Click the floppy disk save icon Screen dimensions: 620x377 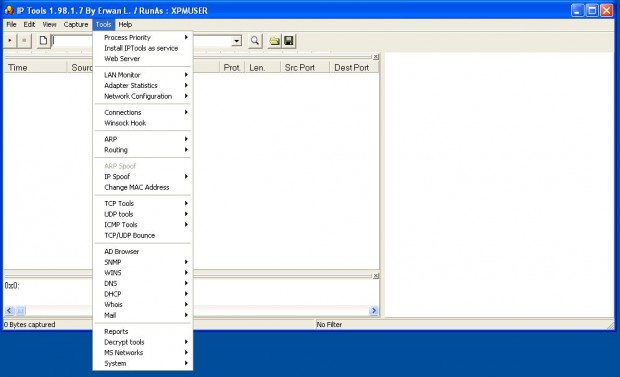pyautogui.click(x=289, y=40)
